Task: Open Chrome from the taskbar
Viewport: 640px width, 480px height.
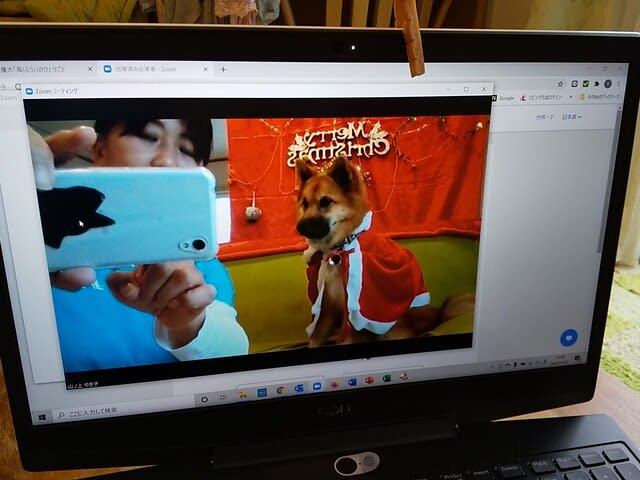Action: point(280,390)
